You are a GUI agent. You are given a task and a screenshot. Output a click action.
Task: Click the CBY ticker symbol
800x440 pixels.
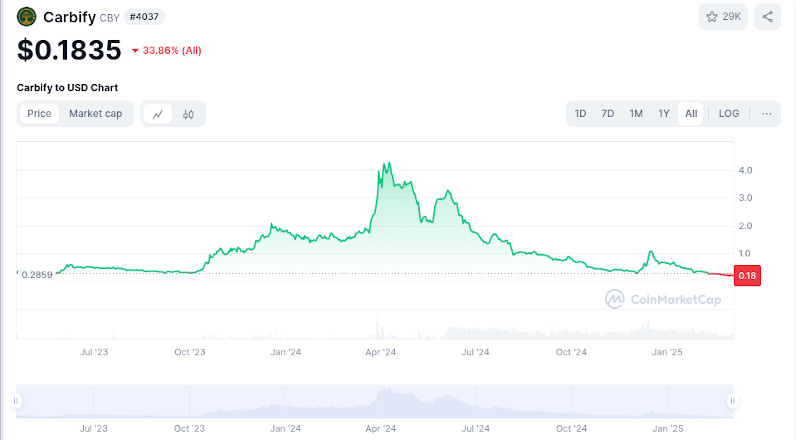tap(109, 18)
